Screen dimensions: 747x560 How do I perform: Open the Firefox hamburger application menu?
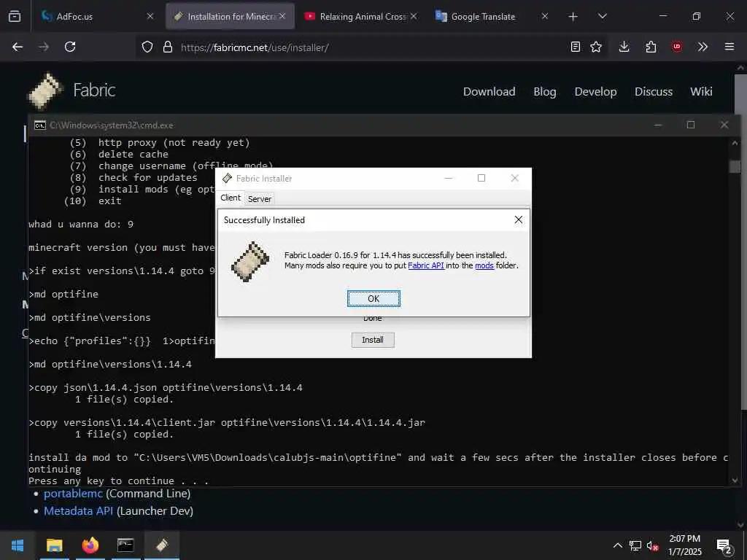(x=729, y=47)
